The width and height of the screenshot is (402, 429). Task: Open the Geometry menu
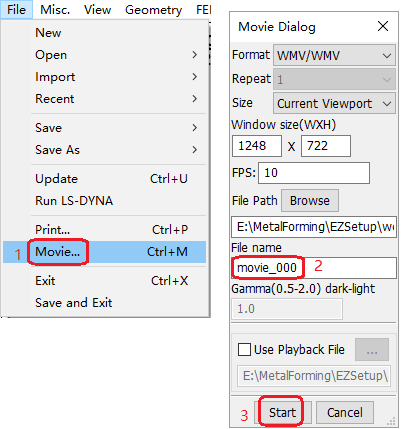[x=153, y=10]
